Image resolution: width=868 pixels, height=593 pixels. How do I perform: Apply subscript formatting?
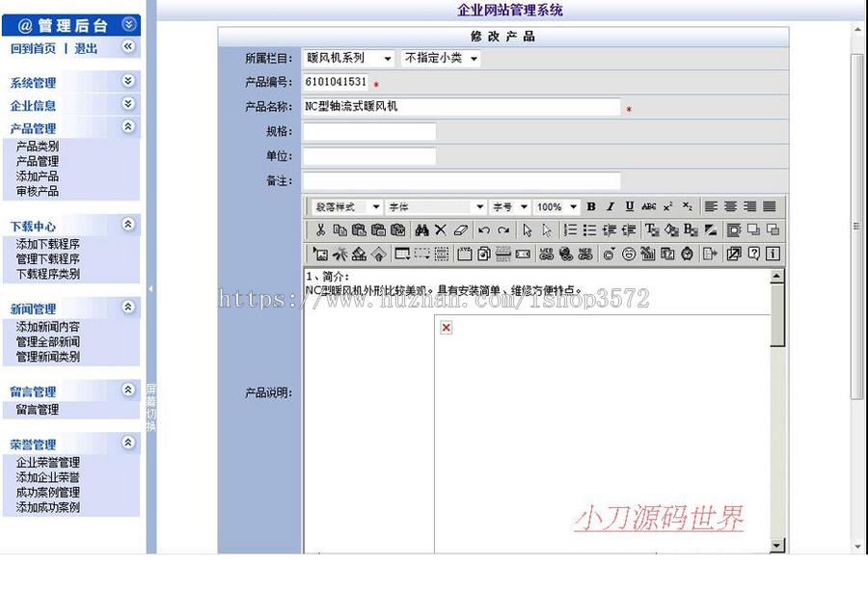pos(687,206)
